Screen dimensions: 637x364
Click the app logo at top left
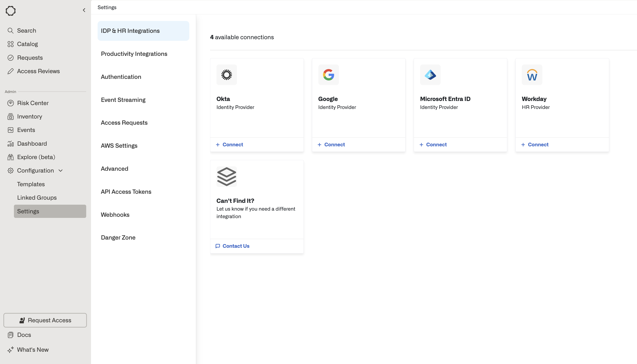coord(10,11)
